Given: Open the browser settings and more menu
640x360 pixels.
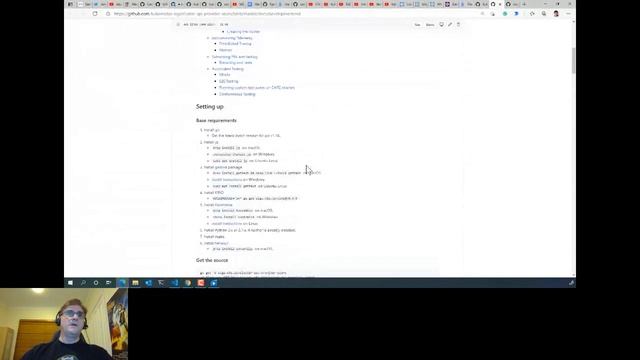Looking at the screenshot, I should [x=568, y=13].
